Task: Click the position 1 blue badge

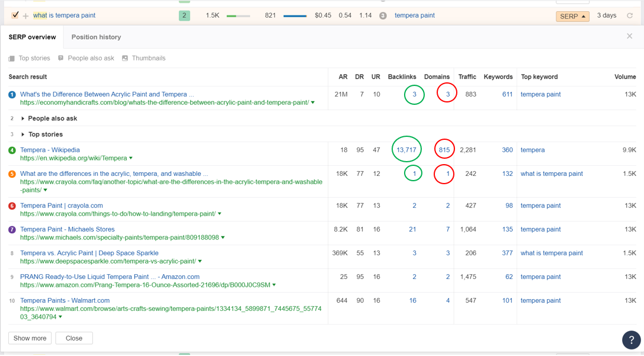Action: (12, 94)
